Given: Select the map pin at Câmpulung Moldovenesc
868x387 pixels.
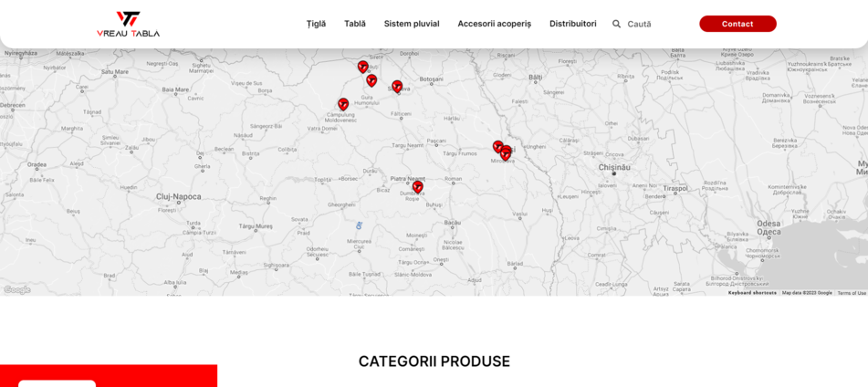Looking at the screenshot, I should tap(343, 103).
